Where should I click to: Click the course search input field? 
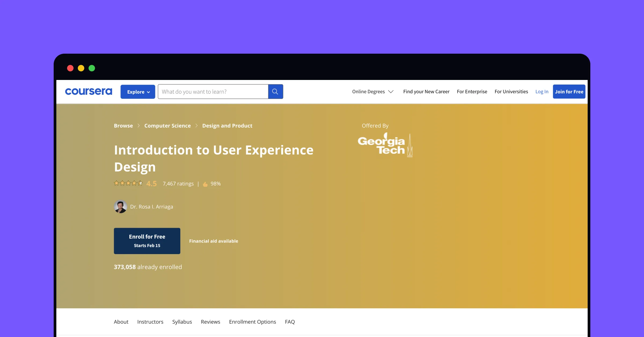point(212,91)
